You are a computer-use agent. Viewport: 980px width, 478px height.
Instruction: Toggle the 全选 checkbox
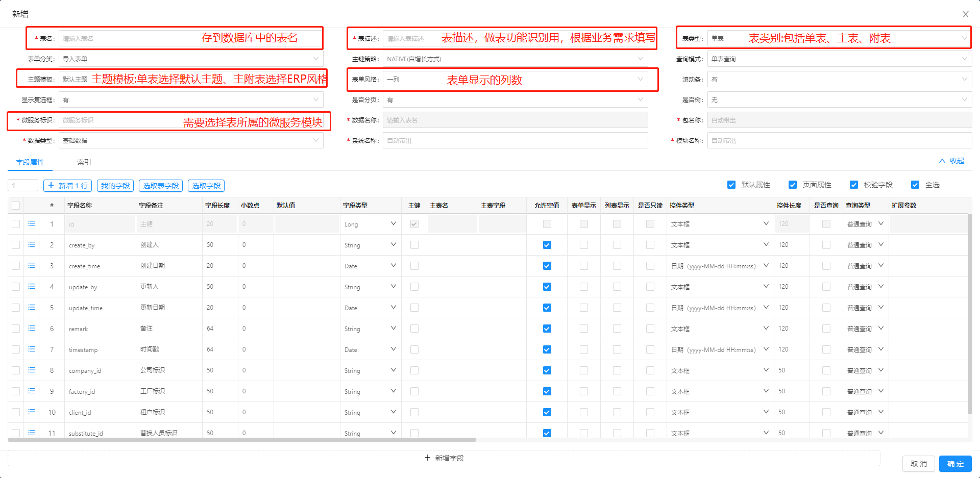(915, 185)
